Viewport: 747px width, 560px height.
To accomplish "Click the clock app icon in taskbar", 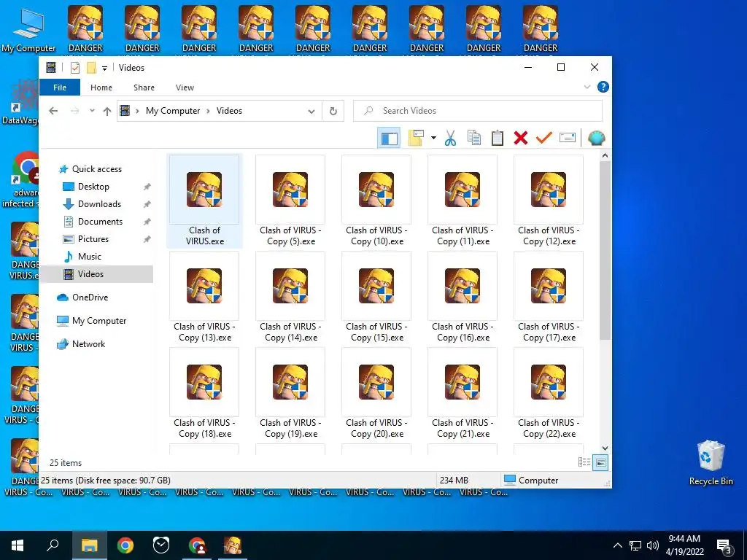I will tap(161, 545).
